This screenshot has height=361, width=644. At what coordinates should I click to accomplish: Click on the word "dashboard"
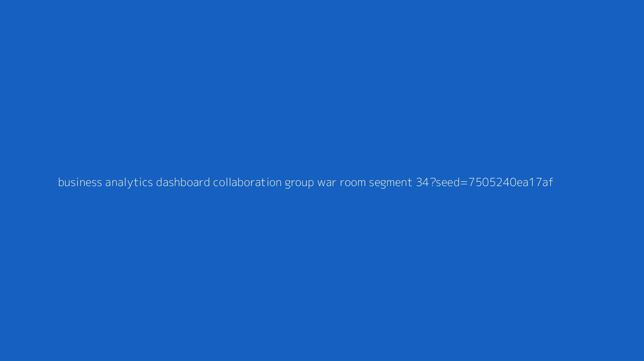pos(183,182)
